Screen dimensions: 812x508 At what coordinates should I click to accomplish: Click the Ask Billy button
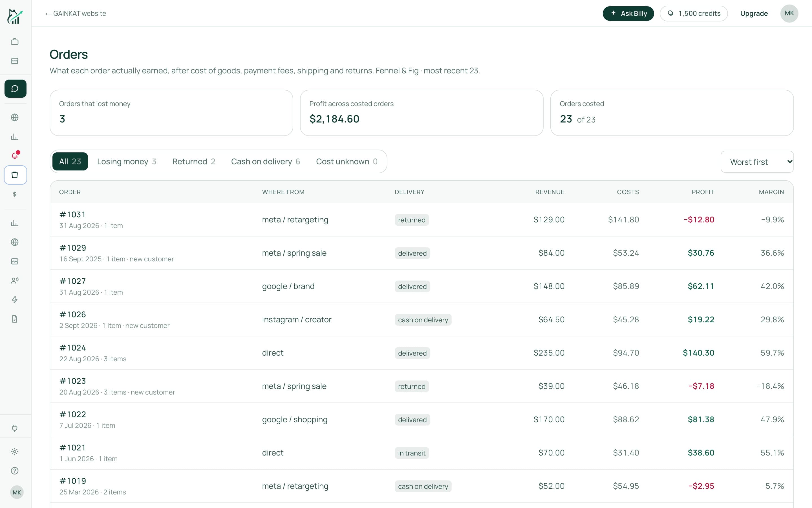tap(628, 14)
